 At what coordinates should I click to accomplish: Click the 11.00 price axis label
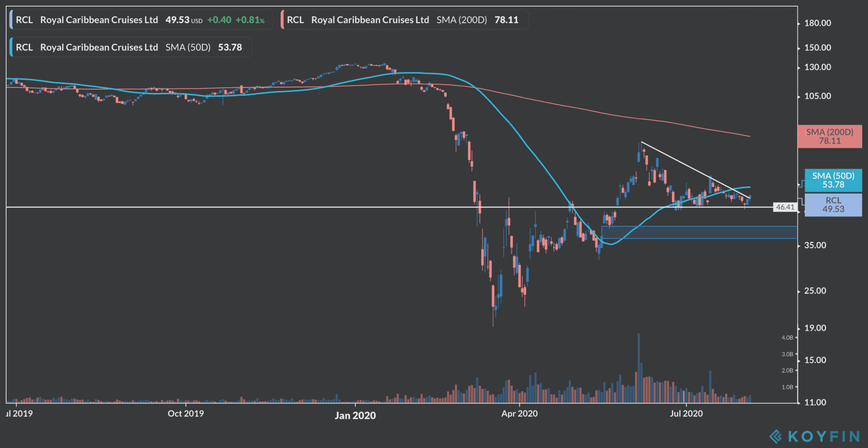pyautogui.click(x=815, y=402)
